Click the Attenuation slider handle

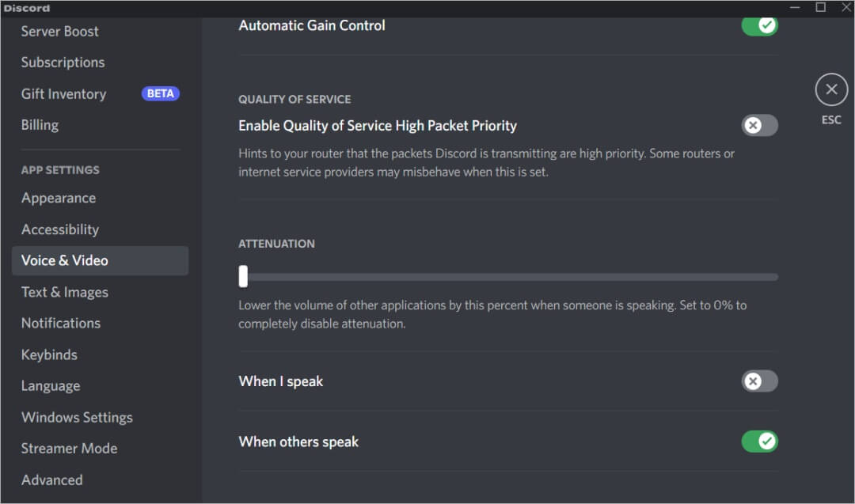tap(243, 276)
